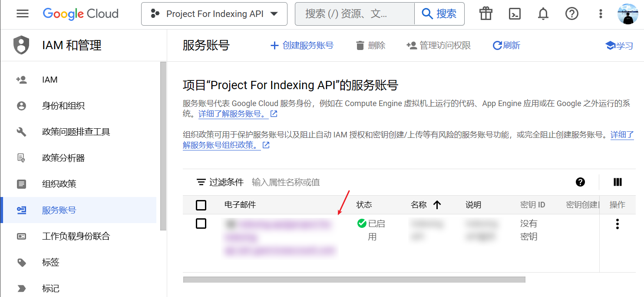Activate Cloud Shell terminal icon
This screenshot has height=297, width=644.
coord(515,14)
